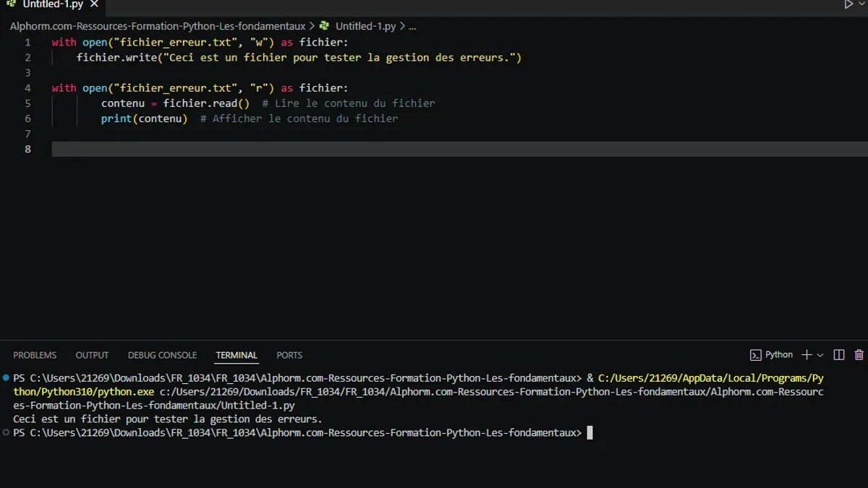Viewport: 868px width, 488px height.
Task: Click "print(contenu)" in the editor
Action: click(144, 119)
